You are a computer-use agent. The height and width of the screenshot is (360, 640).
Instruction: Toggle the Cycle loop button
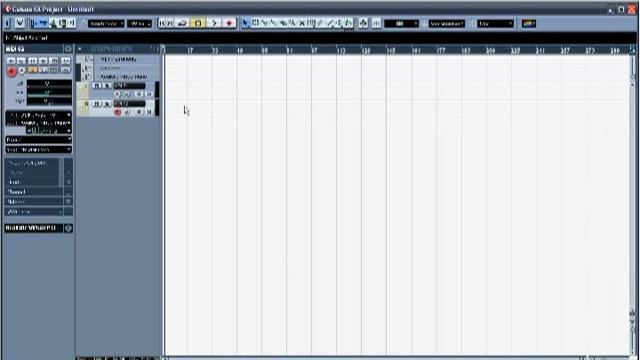pyautogui.click(x=182, y=23)
